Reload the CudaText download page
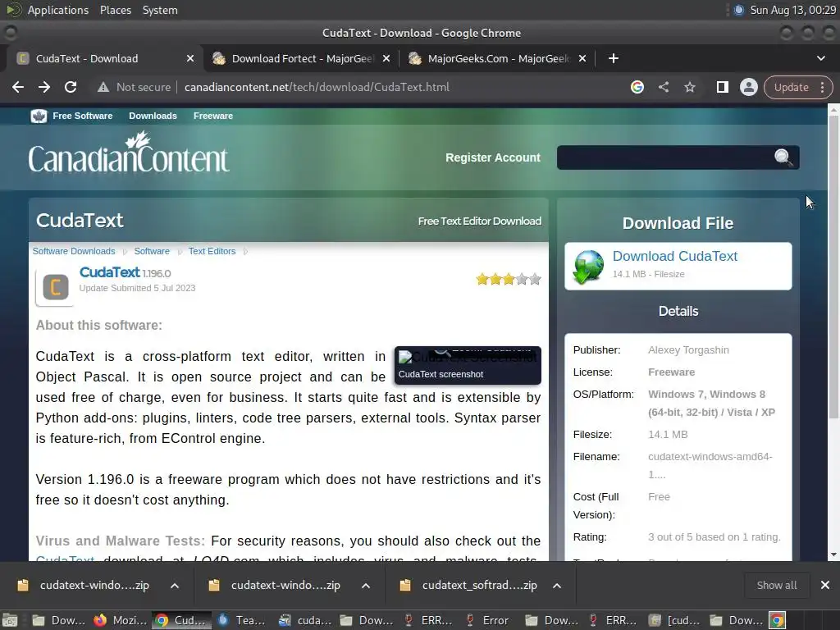 click(x=71, y=87)
